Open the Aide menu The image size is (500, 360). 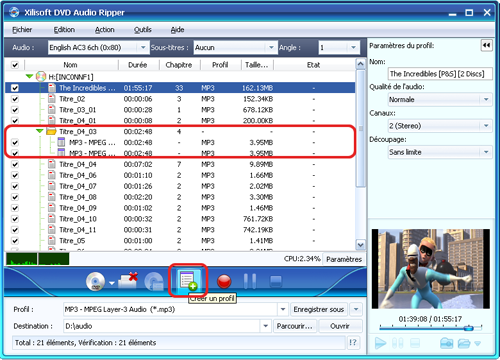tap(178, 30)
